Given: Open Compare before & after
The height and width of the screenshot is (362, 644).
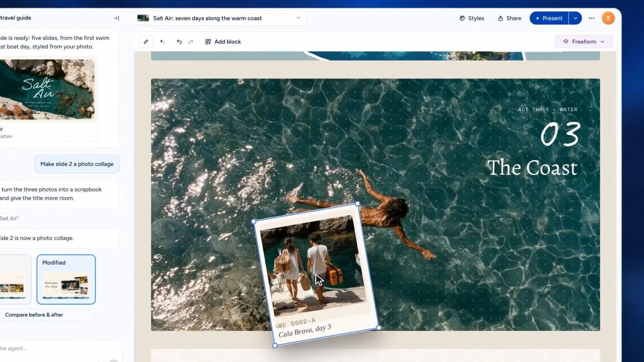Looking at the screenshot, I should click(x=34, y=315).
